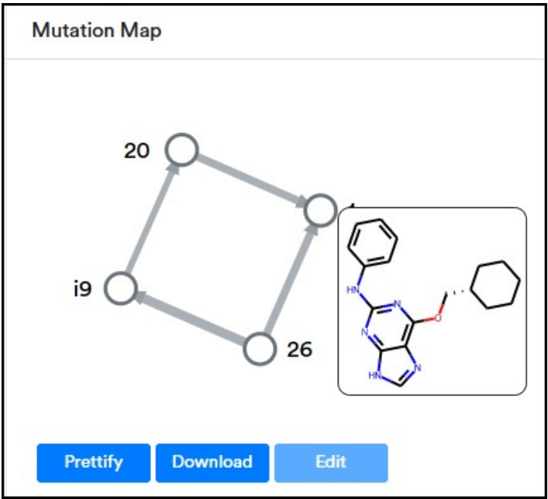Viewport: 548px width, 499px height.
Task: Click the purine ring system in preview
Action: click(392, 342)
